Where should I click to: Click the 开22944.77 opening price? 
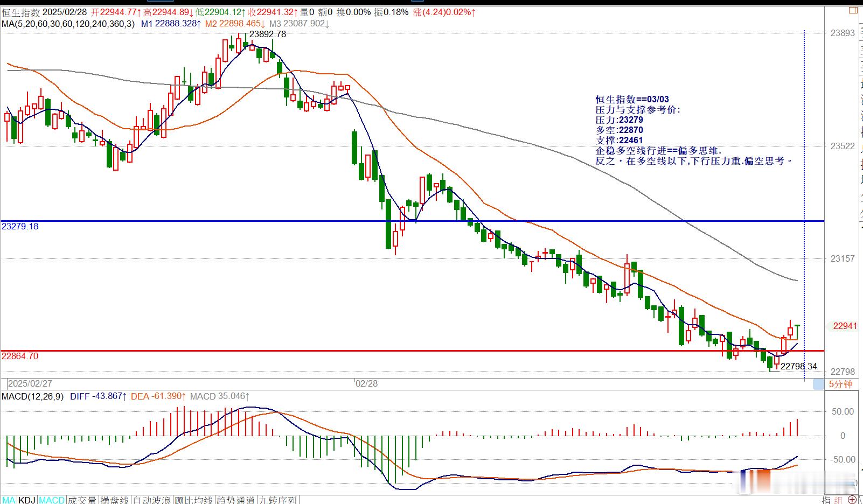point(116,12)
